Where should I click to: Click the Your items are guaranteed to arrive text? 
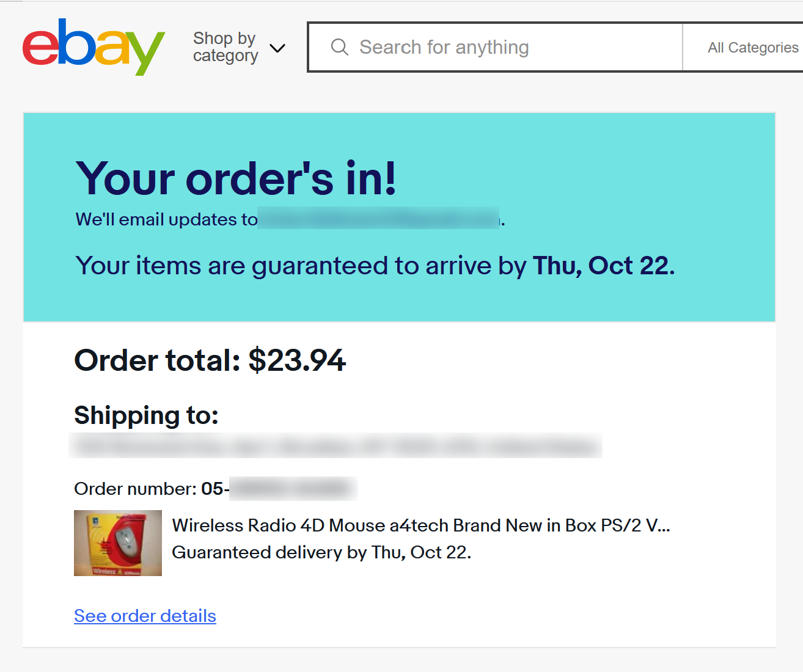coord(301,266)
